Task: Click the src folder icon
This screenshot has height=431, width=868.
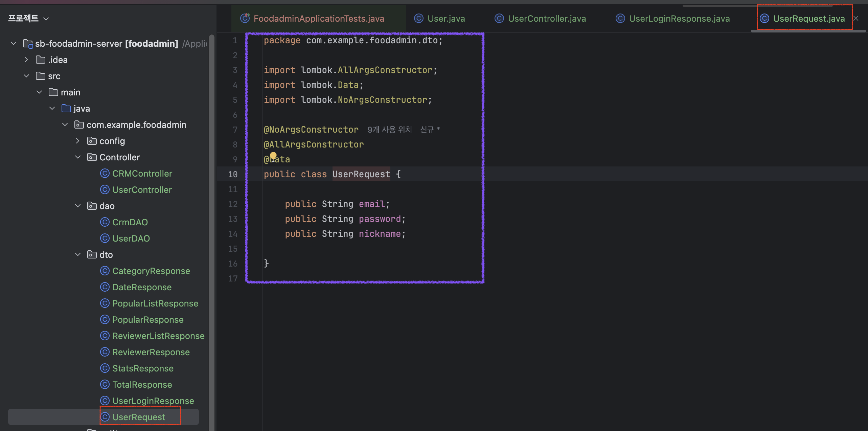Action: [x=41, y=76]
